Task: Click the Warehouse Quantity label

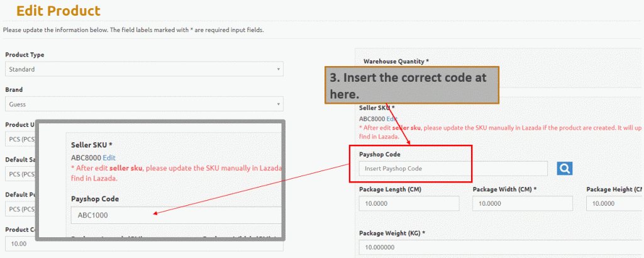Action: (x=396, y=61)
